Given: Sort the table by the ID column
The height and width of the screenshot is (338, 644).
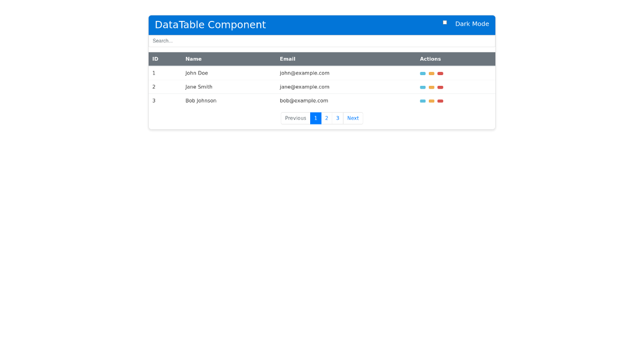Looking at the screenshot, I should click(154, 59).
